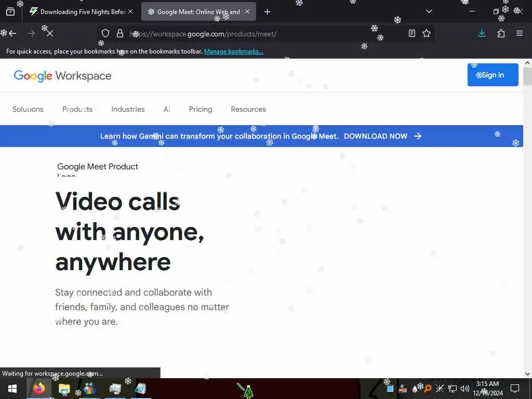
Task: Open the Products navigation menu
Action: (77, 109)
